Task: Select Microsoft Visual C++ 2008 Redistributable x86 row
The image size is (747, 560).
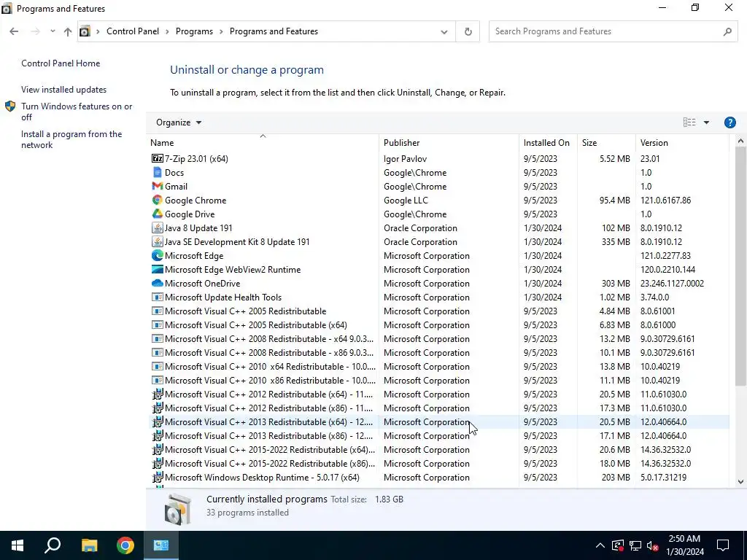Action: (438, 352)
